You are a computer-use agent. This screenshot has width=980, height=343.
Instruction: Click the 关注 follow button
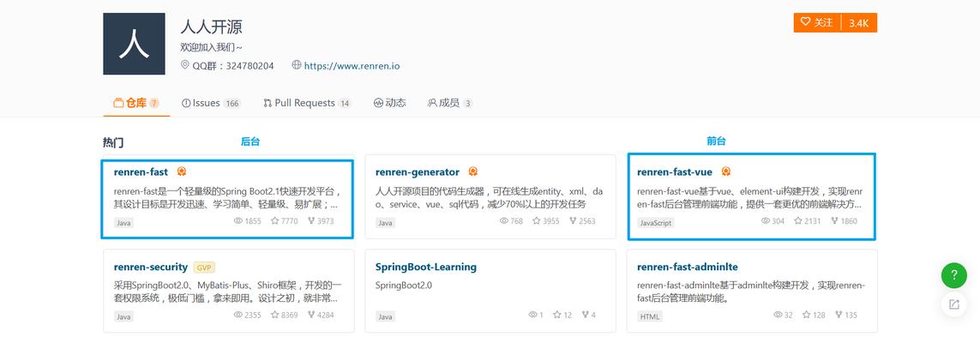coord(817,22)
